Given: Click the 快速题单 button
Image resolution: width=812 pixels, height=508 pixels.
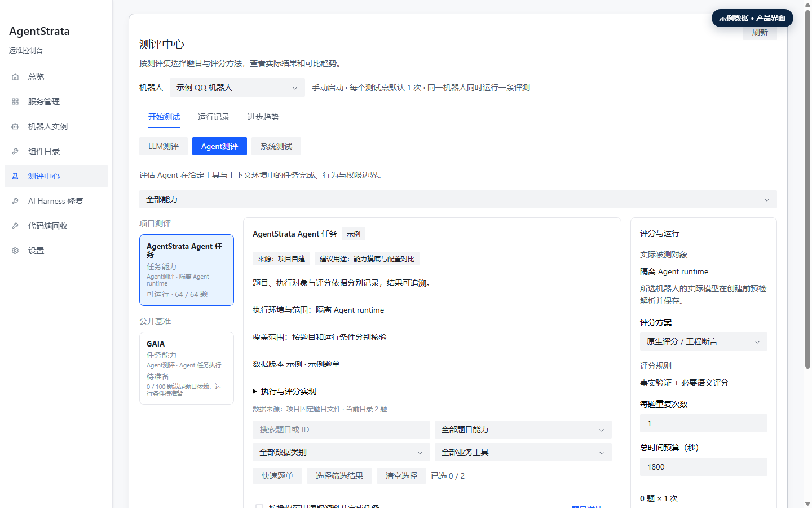Looking at the screenshot, I should [277, 476].
